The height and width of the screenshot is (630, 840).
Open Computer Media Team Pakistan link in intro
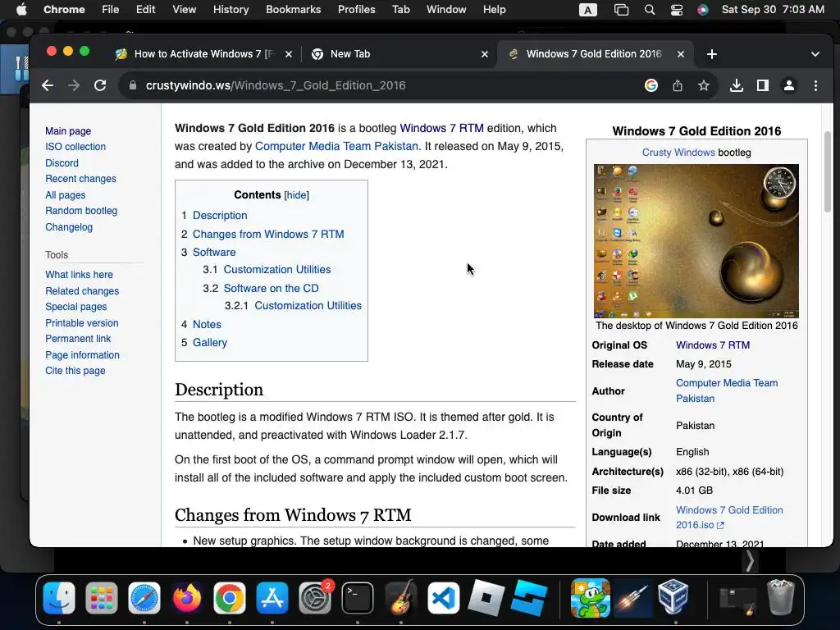[x=336, y=146]
